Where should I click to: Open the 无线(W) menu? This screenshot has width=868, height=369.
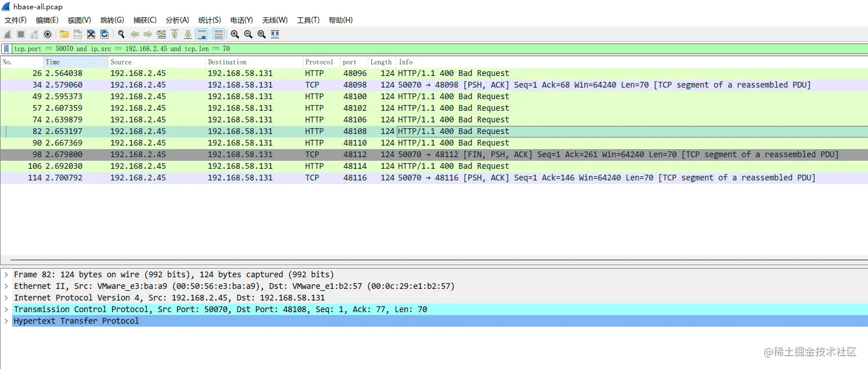pos(274,20)
